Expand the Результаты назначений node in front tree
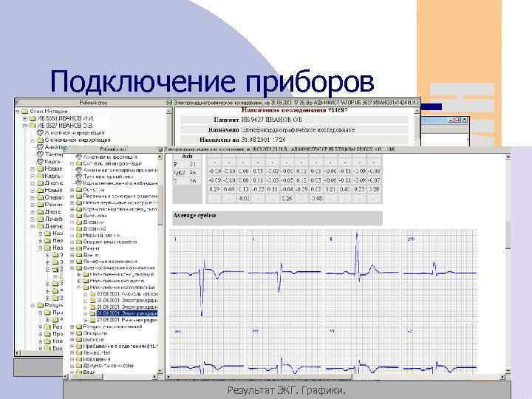 pos(72,327)
